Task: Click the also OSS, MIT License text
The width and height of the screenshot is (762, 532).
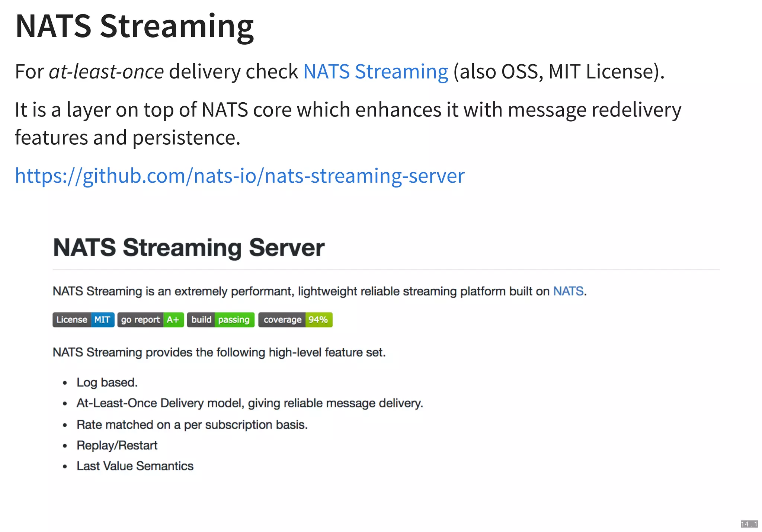Action: coord(559,71)
